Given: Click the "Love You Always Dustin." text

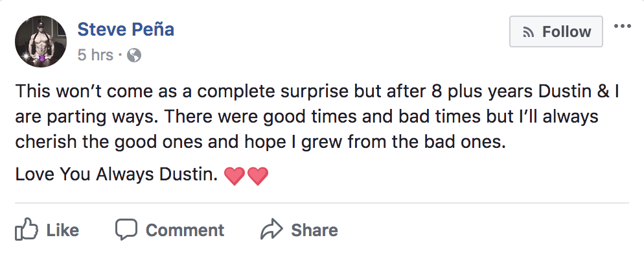Looking at the screenshot, I should [x=116, y=175].
